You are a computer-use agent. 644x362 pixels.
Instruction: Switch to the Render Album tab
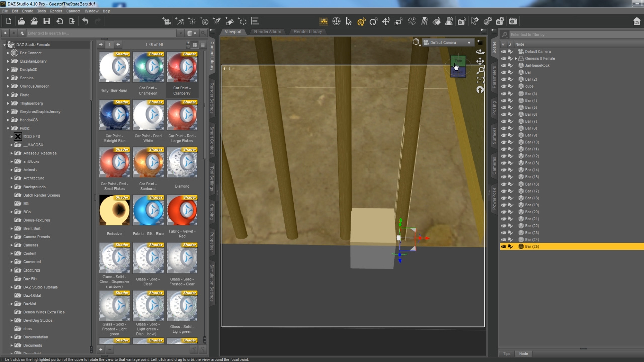268,32
